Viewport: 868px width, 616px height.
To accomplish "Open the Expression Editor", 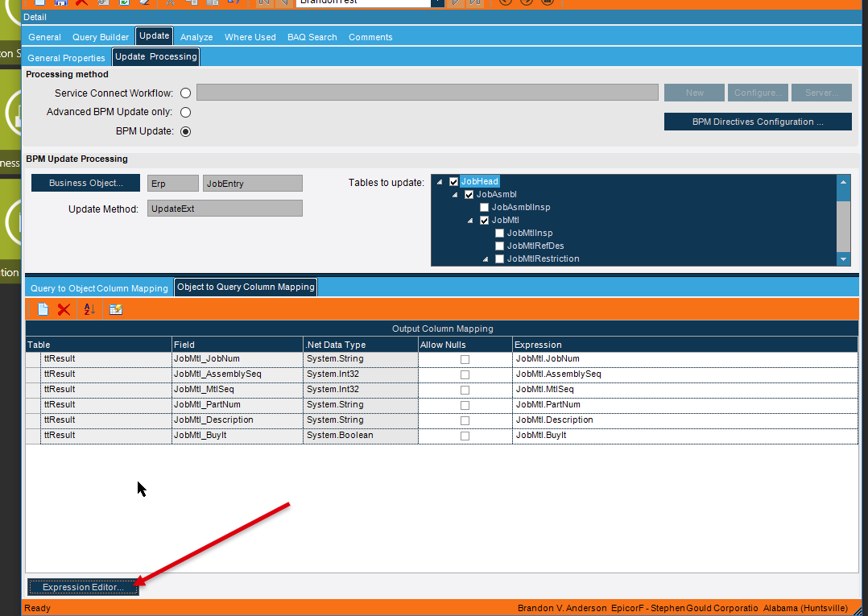I will [x=83, y=587].
